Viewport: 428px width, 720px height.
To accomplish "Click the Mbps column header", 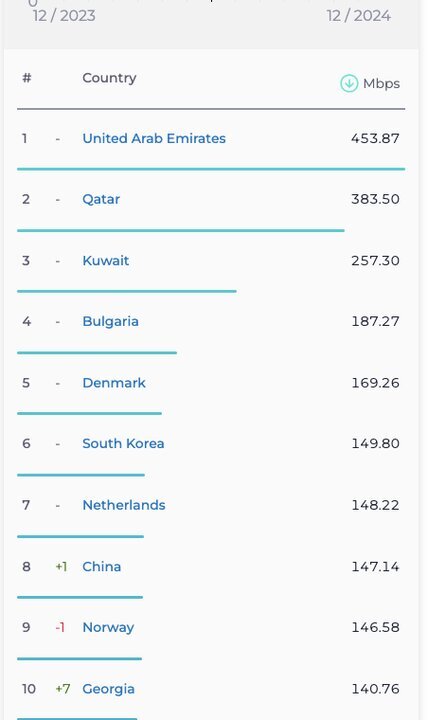I will click(x=381, y=84).
